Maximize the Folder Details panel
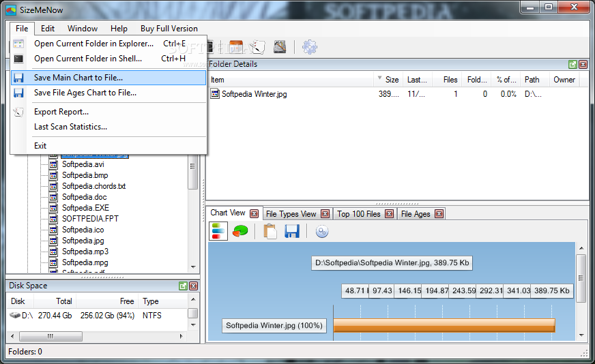The width and height of the screenshot is (595, 364). point(572,65)
